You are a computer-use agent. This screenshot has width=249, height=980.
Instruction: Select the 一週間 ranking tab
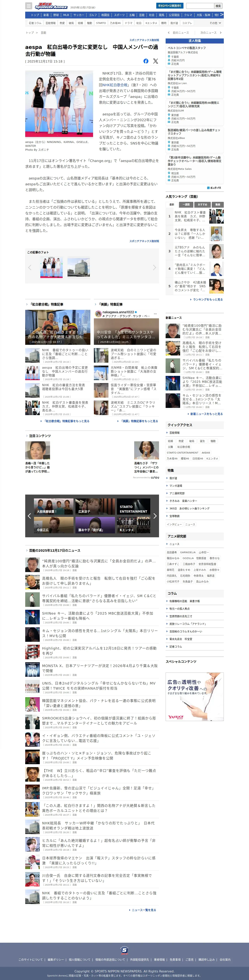186,205
